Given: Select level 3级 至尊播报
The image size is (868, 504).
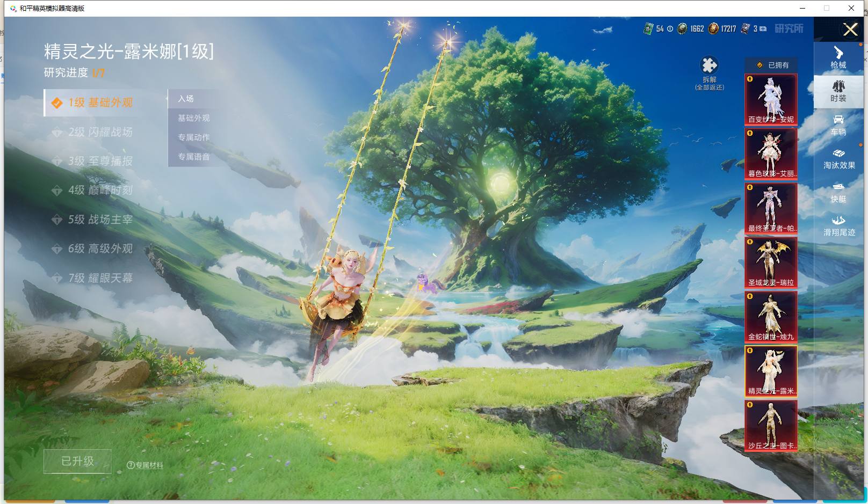Looking at the screenshot, I should [x=91, y=161].
